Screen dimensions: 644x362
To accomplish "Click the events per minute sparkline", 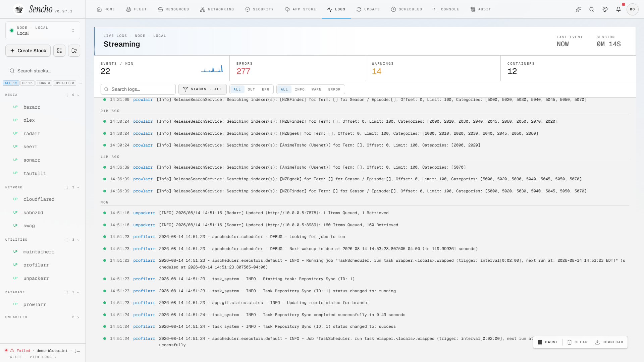I will coord(212,69).
